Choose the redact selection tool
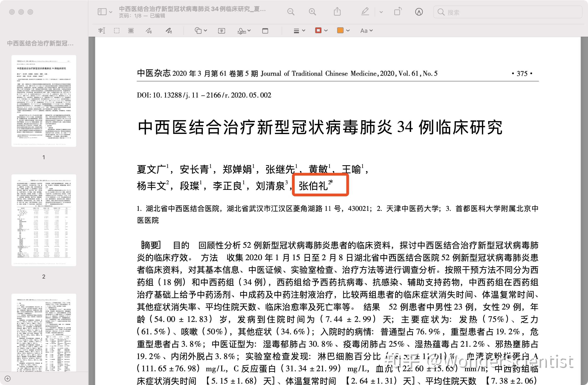The width and height of the screenshot is (588, 385). tap(131, 31)
